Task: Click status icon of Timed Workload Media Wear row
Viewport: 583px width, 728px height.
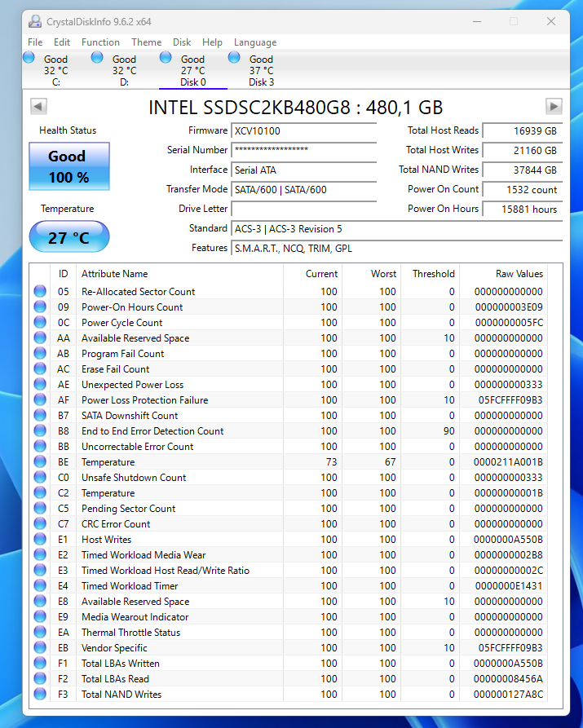Action: tap(40, 554)
